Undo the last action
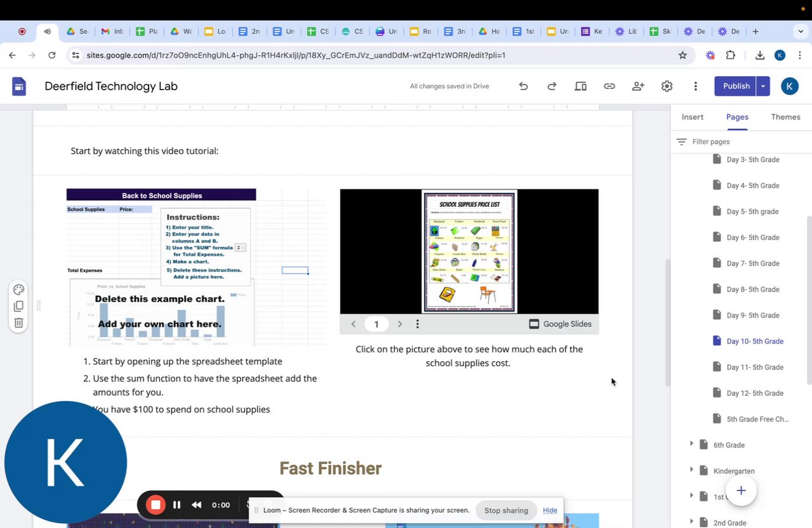The image size is (812, 528). [x=523, y=86]
